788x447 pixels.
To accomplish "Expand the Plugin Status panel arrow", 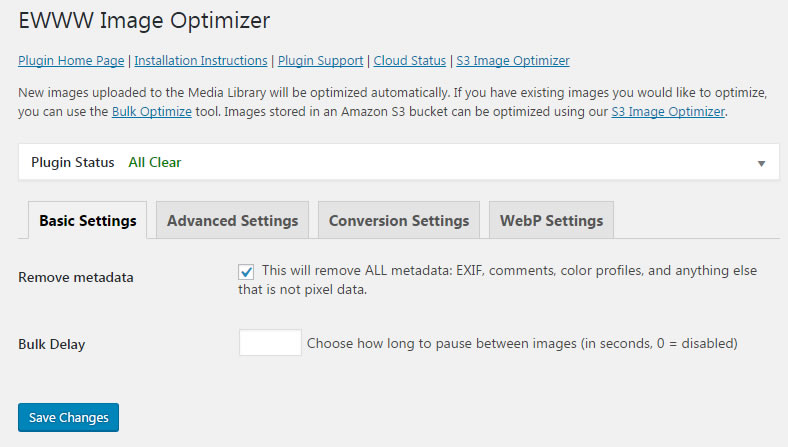I will (x=761, y=163).
